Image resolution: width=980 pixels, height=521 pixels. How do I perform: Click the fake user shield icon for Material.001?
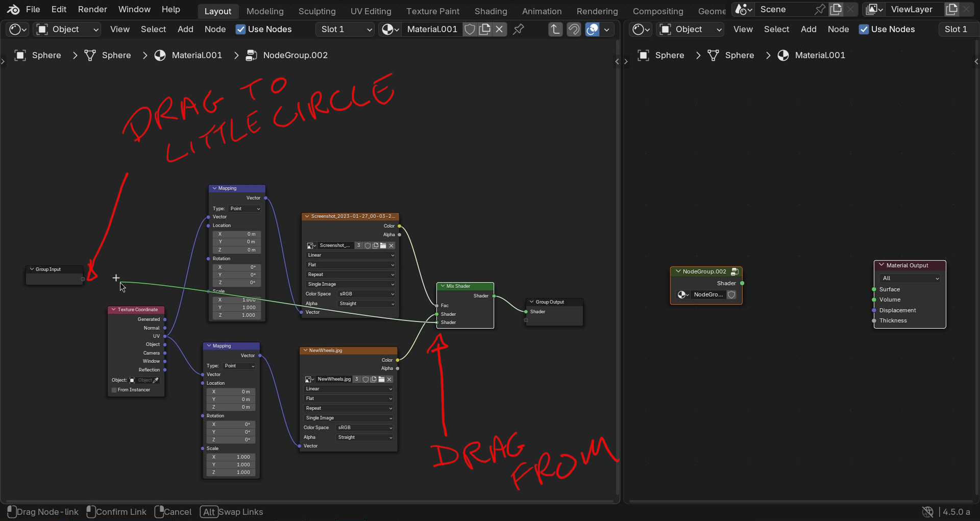470,30
